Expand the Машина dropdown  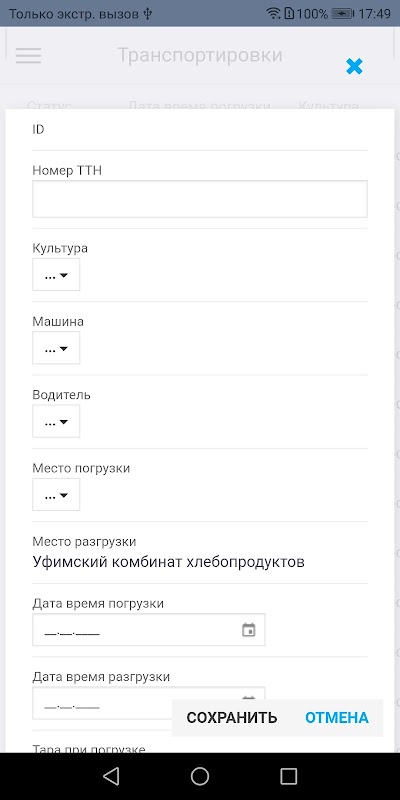point(56,348)
